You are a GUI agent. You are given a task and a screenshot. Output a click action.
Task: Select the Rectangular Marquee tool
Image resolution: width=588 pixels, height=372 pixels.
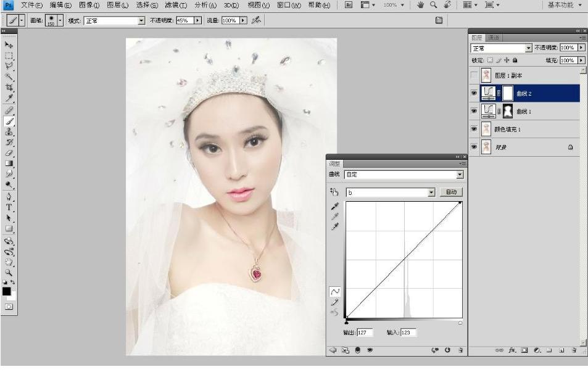click(9, 56)
